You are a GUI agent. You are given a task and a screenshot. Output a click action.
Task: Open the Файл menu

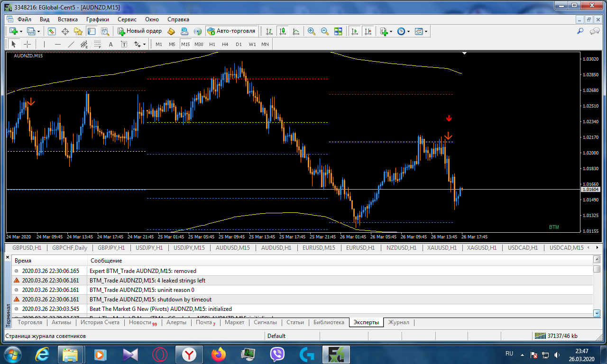click(24, 19)
